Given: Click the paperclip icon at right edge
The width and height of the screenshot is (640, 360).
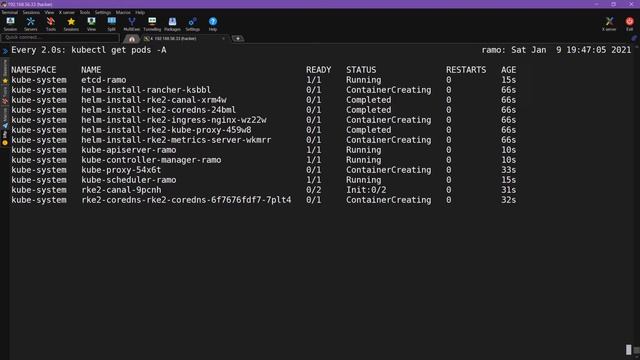Looking at the screenshot, I should (634, 38).
